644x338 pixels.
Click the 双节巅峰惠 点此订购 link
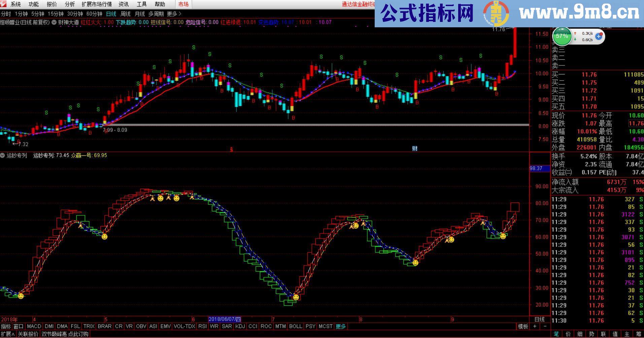(x=65, y=334)
